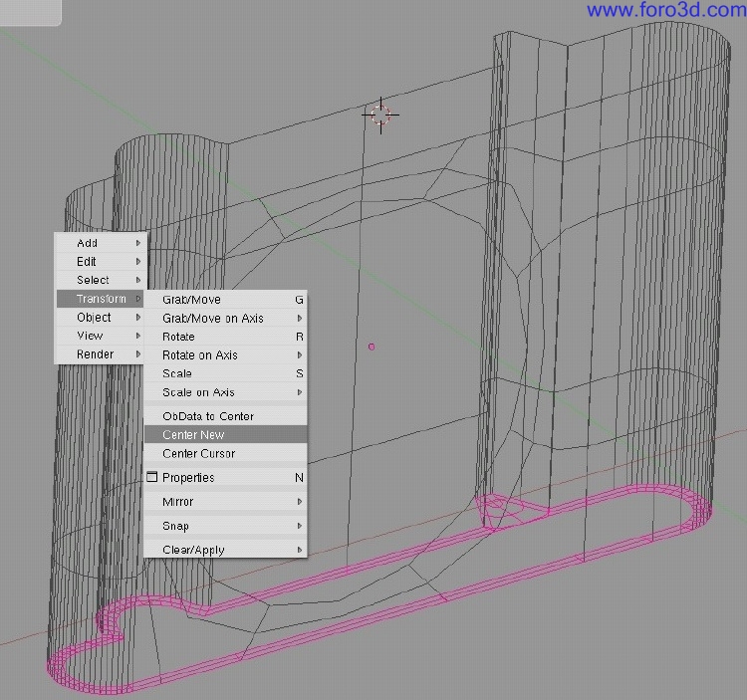Expand Scale on Axis submenu
This screenshot has height=700, width=747.
click(x=226, y=392)
